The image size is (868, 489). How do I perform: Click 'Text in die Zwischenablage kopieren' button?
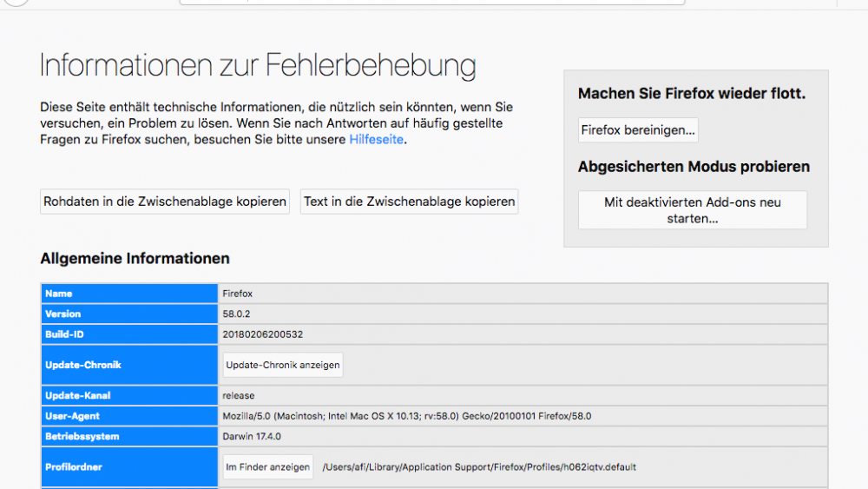pos(409,202)
